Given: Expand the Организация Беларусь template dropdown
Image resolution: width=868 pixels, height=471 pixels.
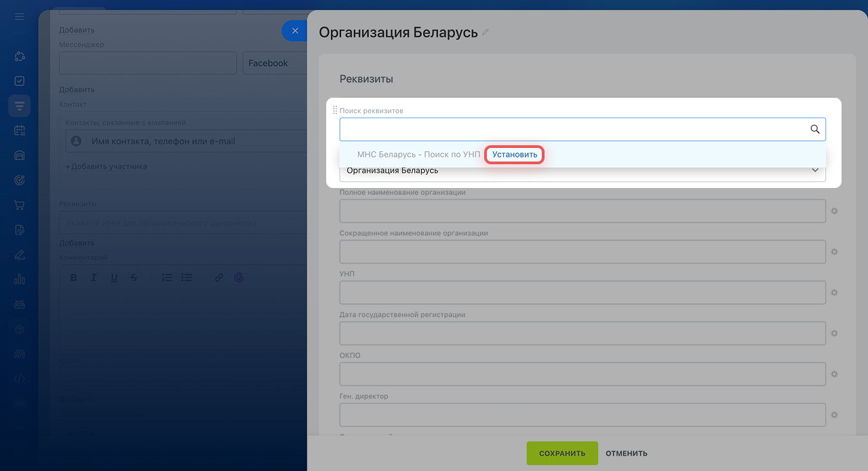Looking at the screenshot, I should pos(583,171).
